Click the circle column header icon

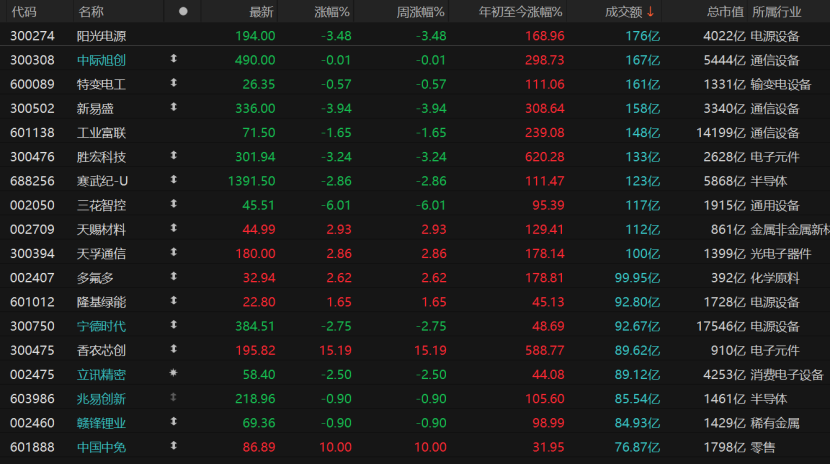(183, 11)
